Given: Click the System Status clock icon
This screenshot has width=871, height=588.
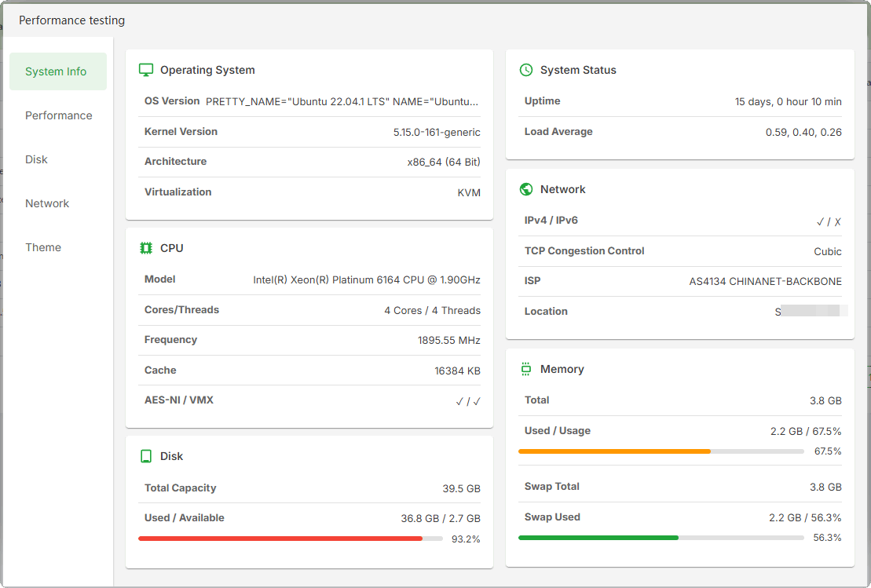Looking at the screenshot, I should click(526, 70).
